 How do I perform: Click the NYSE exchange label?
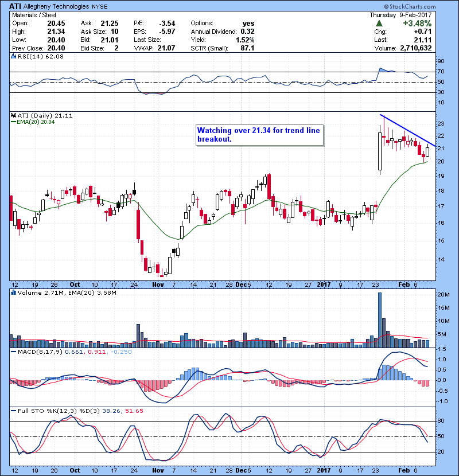100,7
